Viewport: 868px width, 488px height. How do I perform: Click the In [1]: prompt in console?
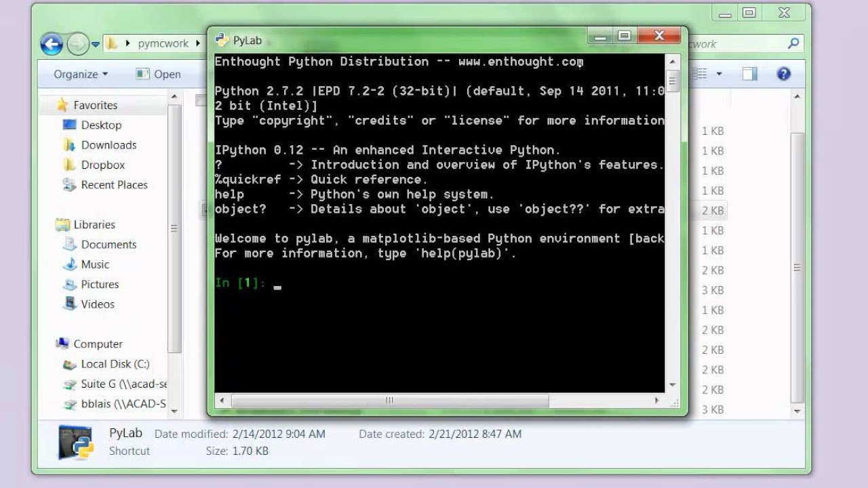tap(241, 283)
